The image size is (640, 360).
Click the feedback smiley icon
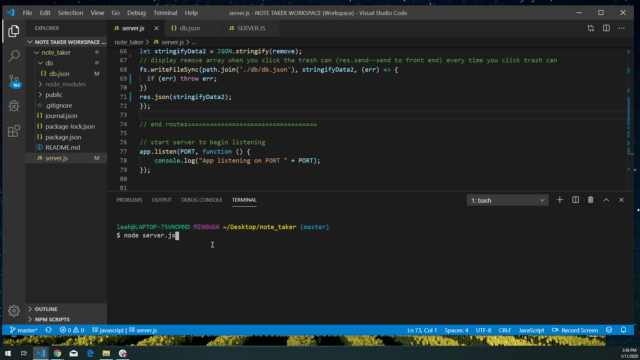609,330
